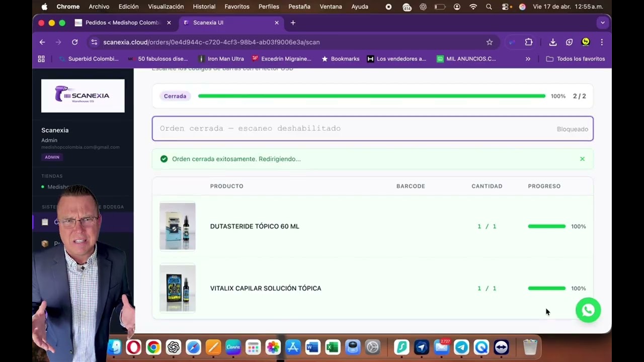Image resolution: width=644 pixels, height=362 pixels.
Task: Open the Chrome downloads icon
Action: 552,42
